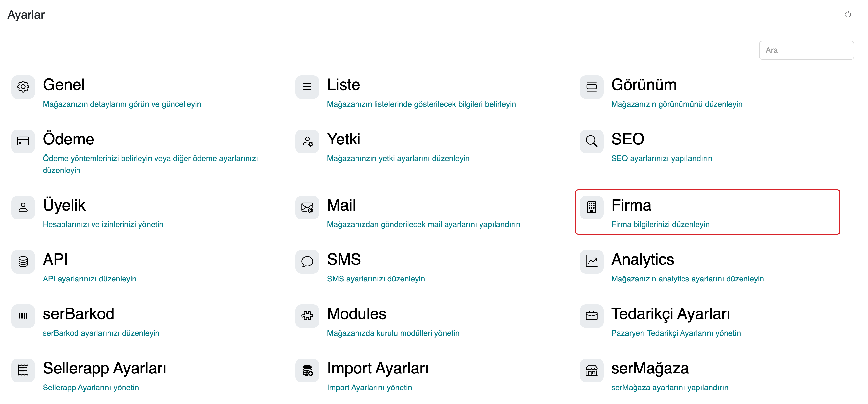Focus the Ara search field
This screenshot has width=868, height=404.
(806, 50)
